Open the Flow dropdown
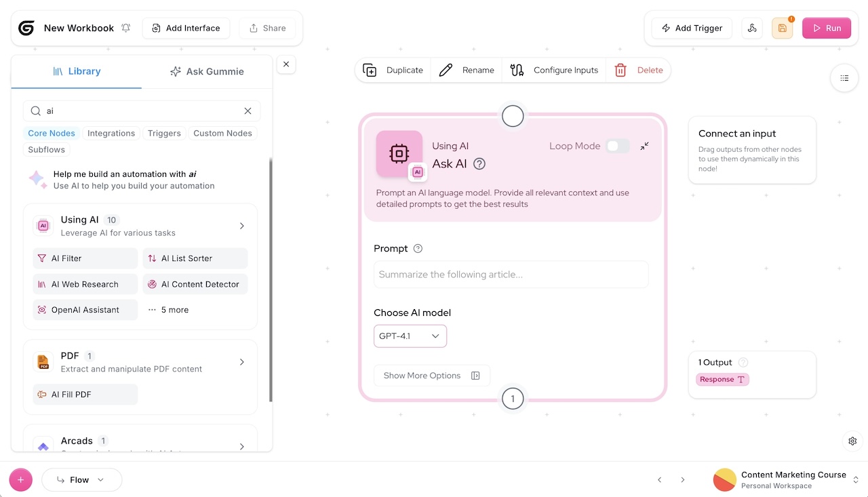 [81, 479]
